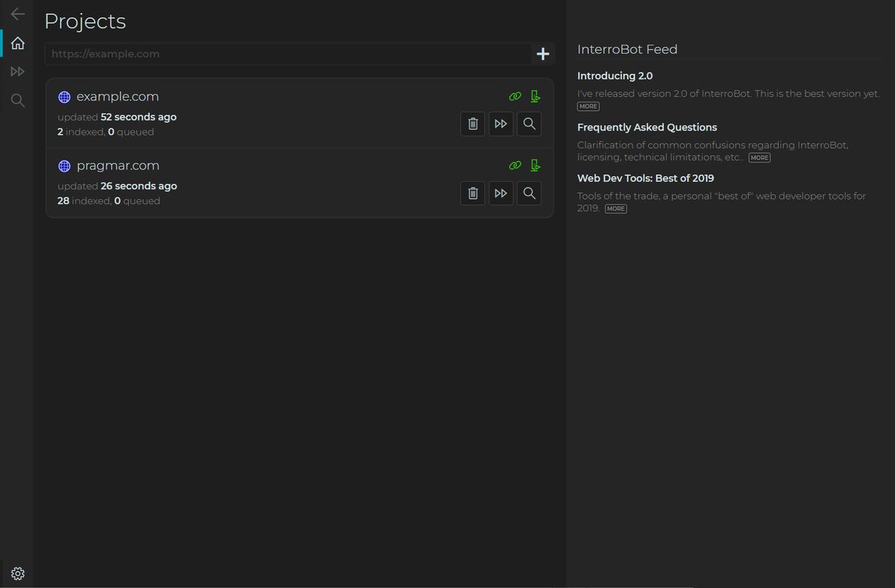The height and width of the screenshot is (588, 895).
Task: Delete the pragmar.com project
Action: pyautogui.click(x=472, y=193)
